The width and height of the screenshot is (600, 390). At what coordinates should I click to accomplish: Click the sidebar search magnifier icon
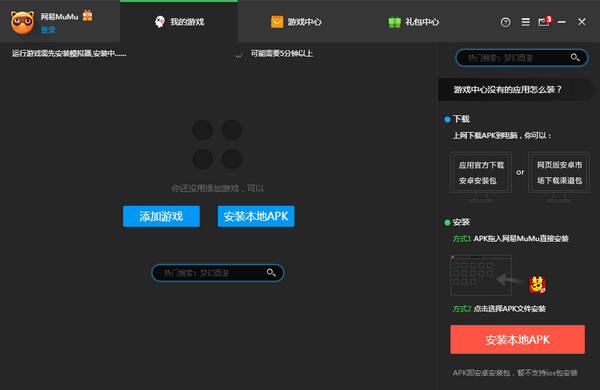[575, 57]
